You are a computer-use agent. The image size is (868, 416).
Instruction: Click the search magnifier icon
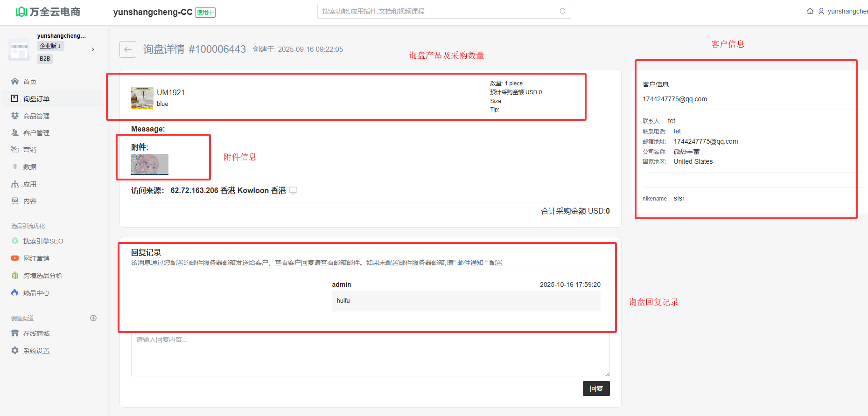(x=563, y=11)
